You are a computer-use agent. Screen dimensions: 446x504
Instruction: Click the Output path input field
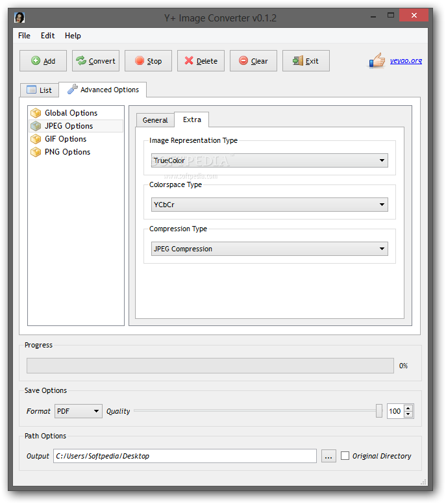point(185,456)
